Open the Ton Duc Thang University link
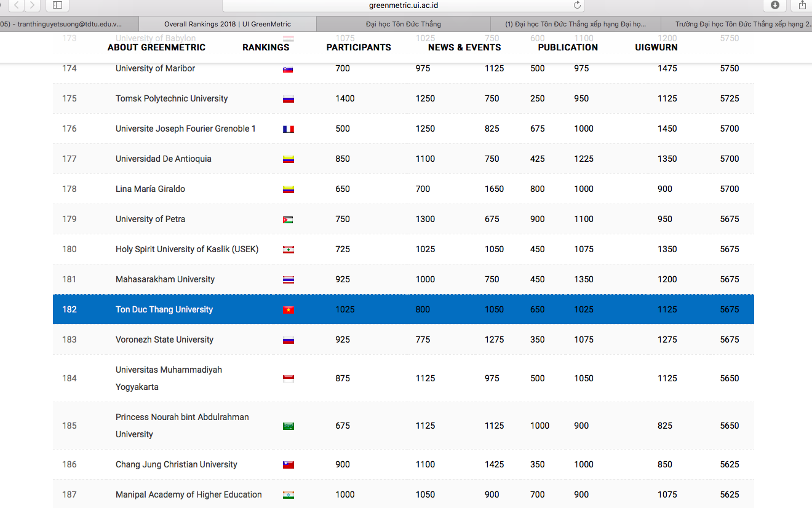 164,309
